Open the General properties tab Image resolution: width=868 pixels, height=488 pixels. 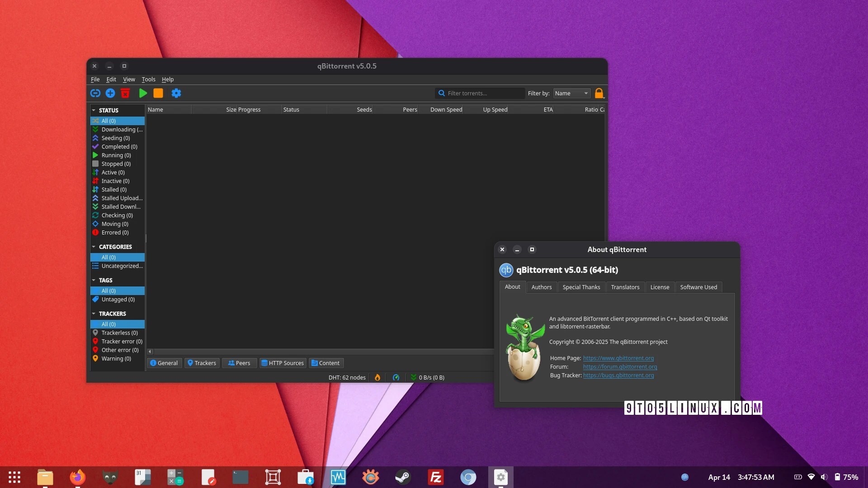click(x=164, y=363)
